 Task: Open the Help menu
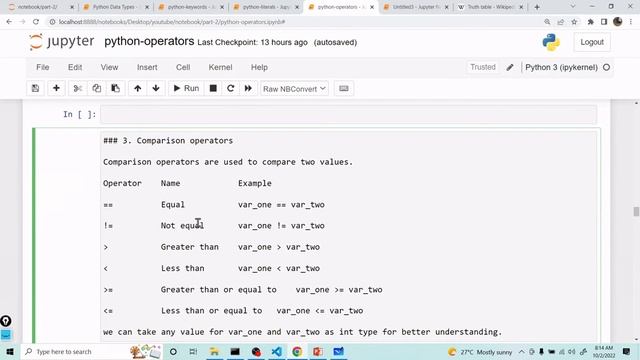tap(259, 67)
